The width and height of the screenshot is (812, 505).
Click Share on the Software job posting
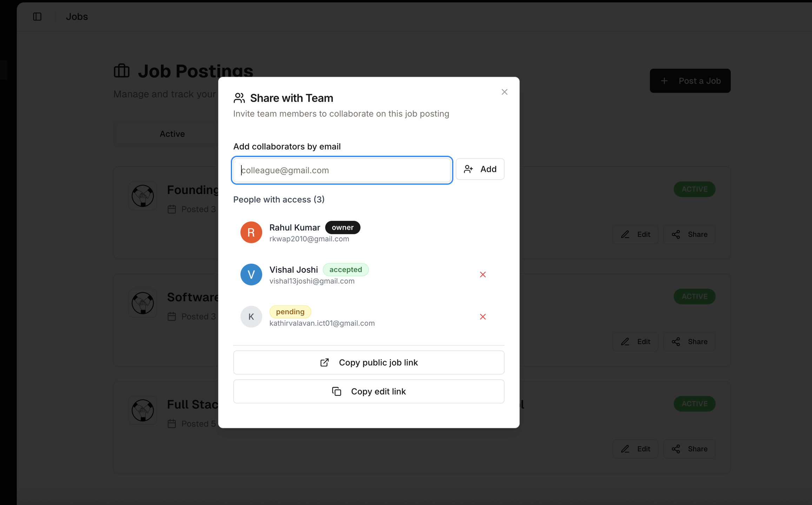pyautogui.click(x=689, y=342)
